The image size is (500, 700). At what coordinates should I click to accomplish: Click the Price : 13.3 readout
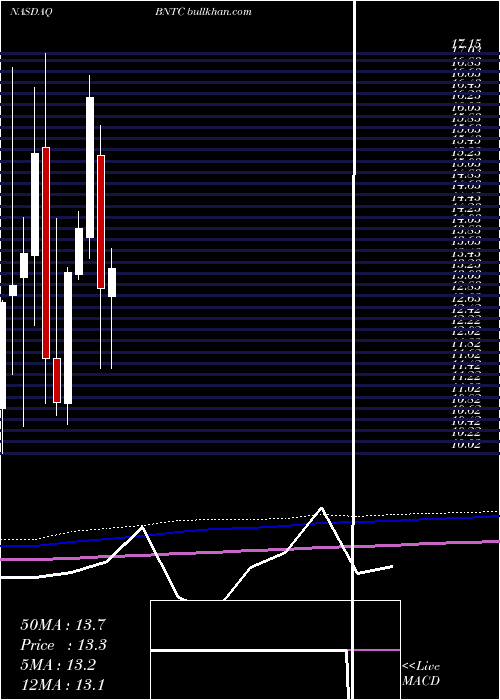[64, 645]
